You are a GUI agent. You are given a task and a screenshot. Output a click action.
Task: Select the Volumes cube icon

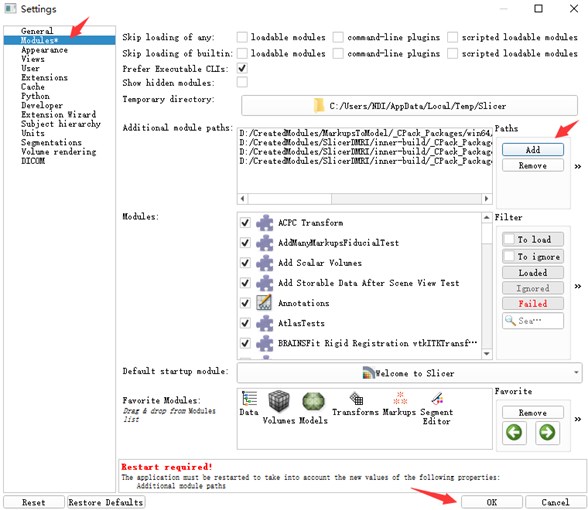pos(279,401)
